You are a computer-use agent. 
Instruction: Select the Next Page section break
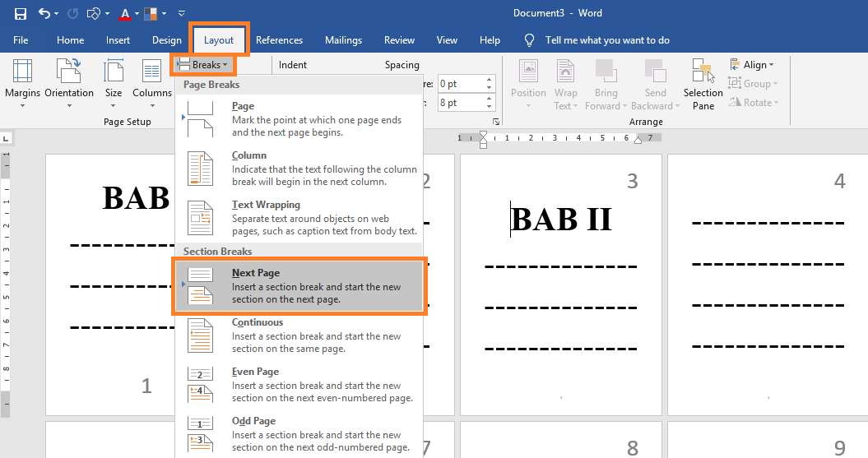pos(299,286)
